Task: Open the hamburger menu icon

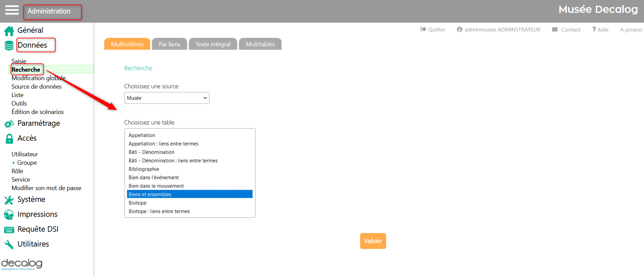Action: (x=12, y=10)
